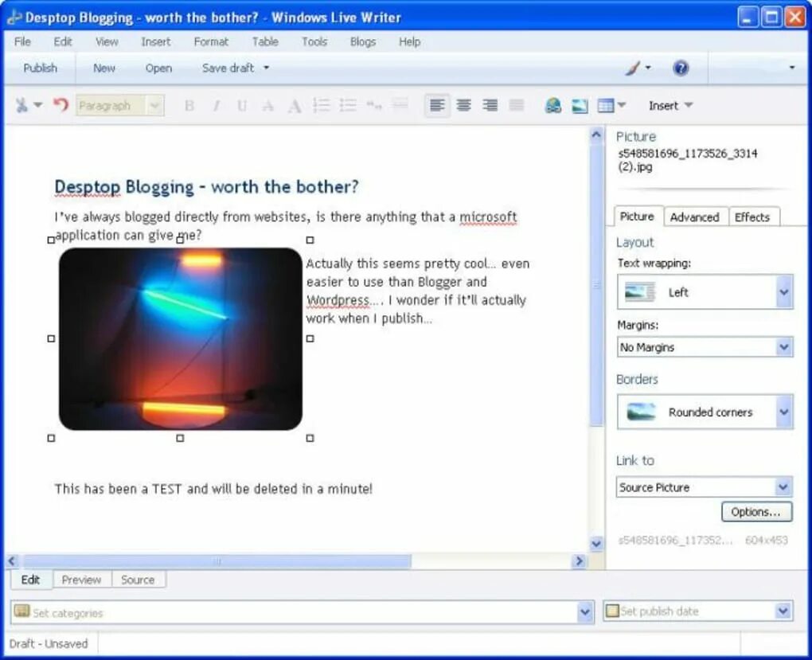Click the font color A icon

pyautogui.click(x=295, y=106)
